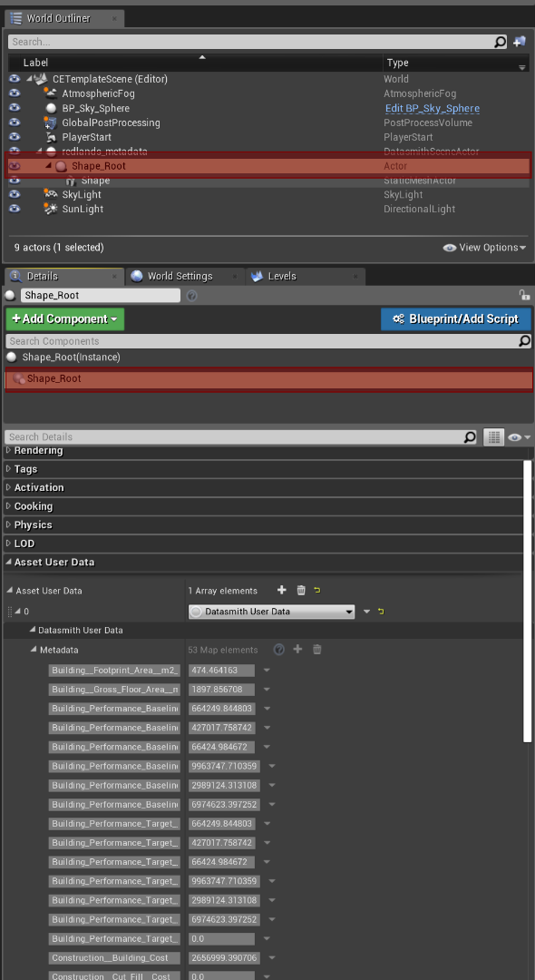This screenshot has height=980, width=535.
Task: Toggle SkyLight visibility eye
Action: tap(15, 194)
